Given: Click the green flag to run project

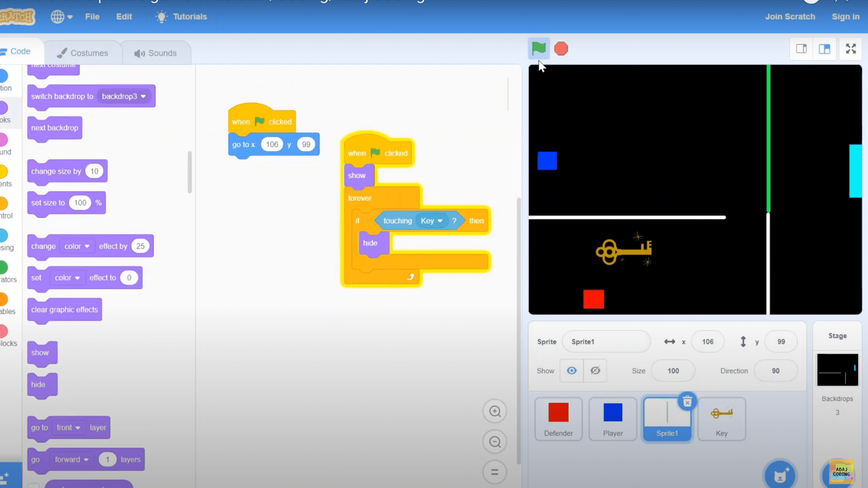Looking at the screenshot, I should pos(537,48).
